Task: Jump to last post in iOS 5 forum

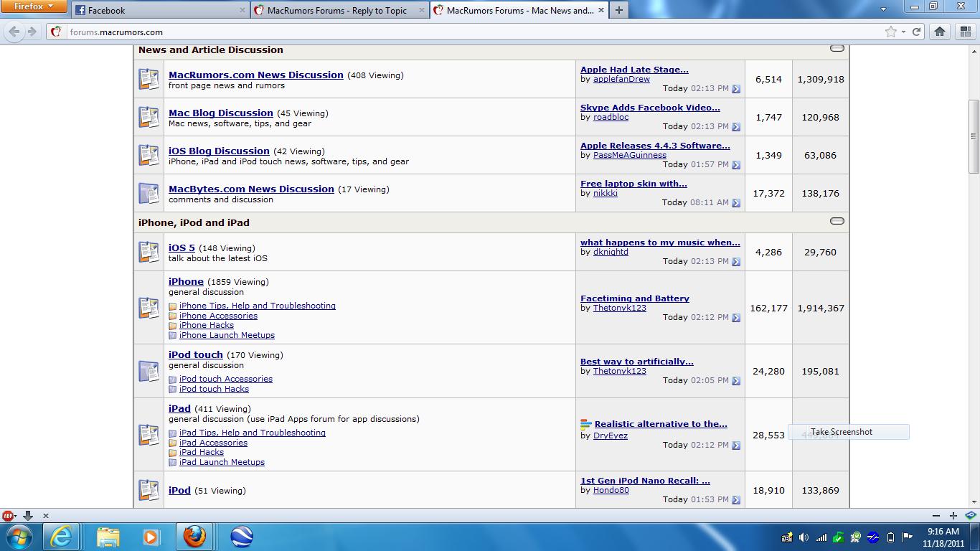Action: click(736, 262)
